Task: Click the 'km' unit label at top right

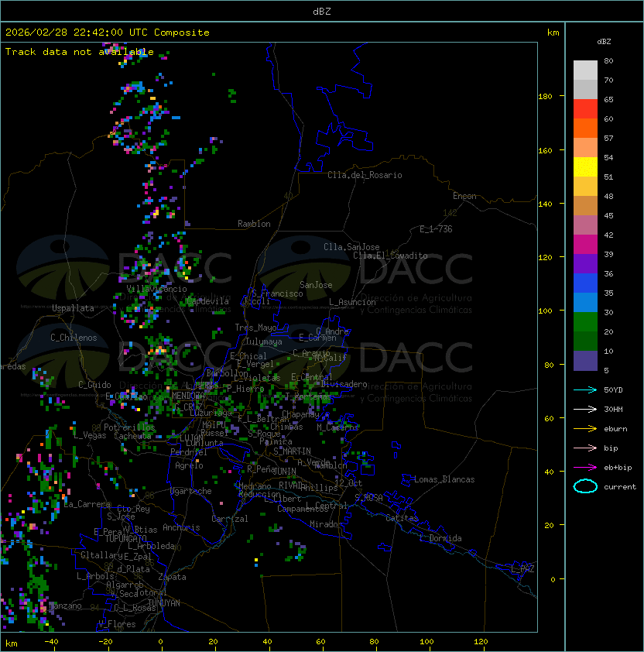Action: point(553,33)
